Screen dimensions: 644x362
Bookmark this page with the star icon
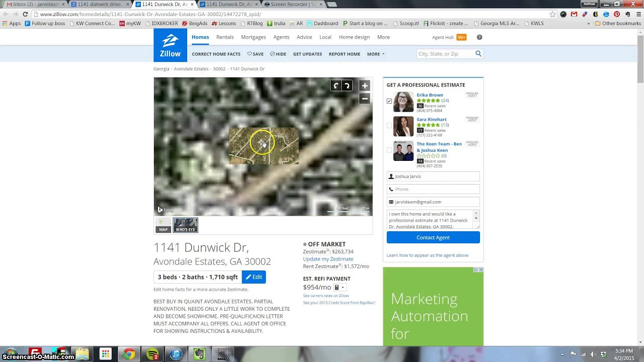click(552, 14)
